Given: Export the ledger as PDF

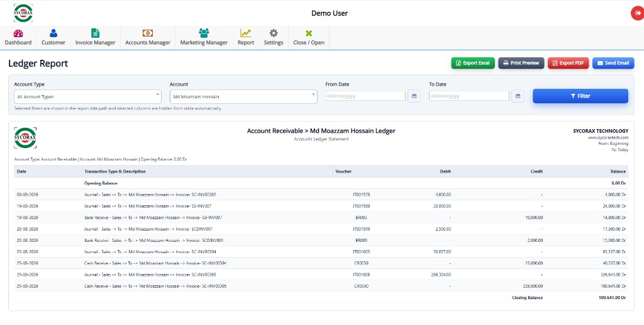Looking at the screenshot, I should 569,63.
